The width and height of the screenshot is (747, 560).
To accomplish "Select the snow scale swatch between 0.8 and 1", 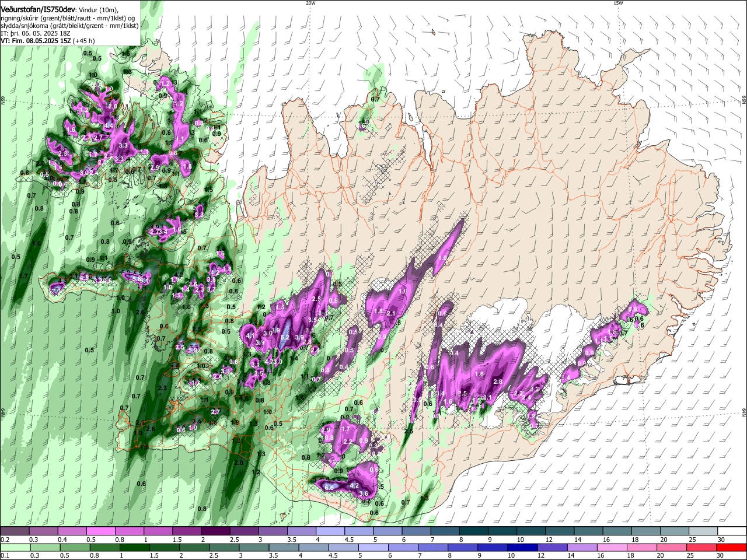I will (130, 531).
